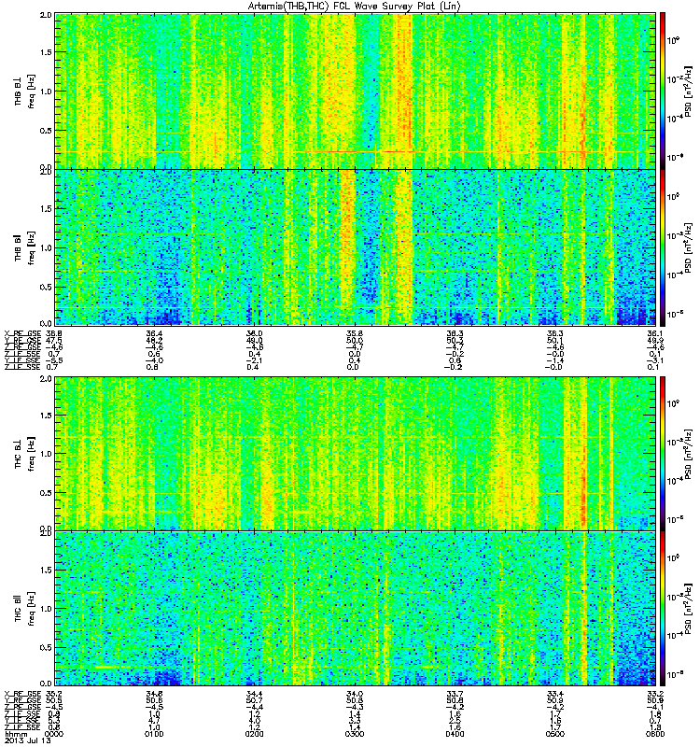Image resolution: width=700 pixels, height=747 pixels.
Task: Click THB X_RE_GSE value 35.8 at 0300
Action: click(355, 333)
